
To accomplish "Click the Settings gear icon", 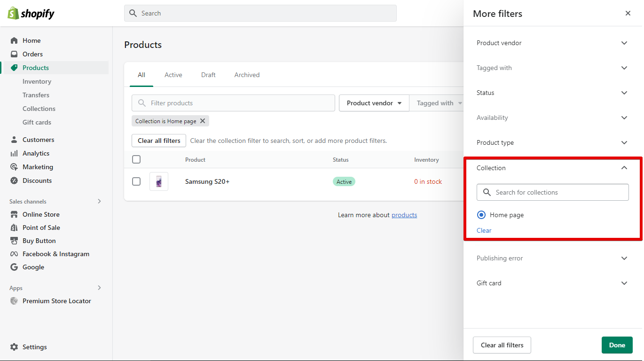I will coord(14,347).
